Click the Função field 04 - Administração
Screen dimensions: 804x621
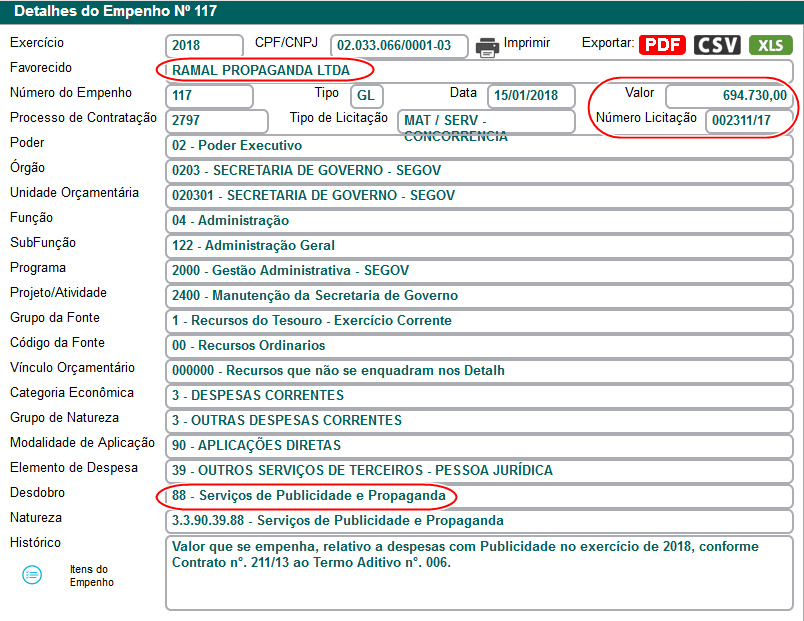(479, 221)
